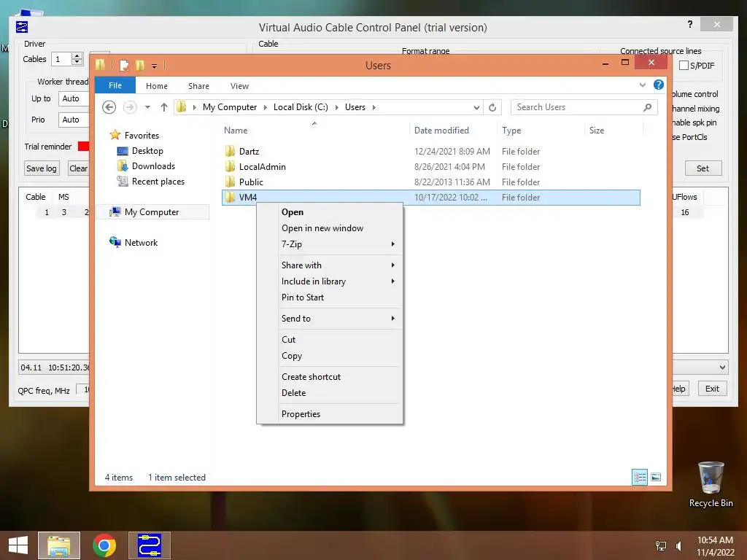This screenshot has height=560, width=747.
Task: Expand the address bar history dropdown
Action: pyautogui.click(x=476, y=108)
